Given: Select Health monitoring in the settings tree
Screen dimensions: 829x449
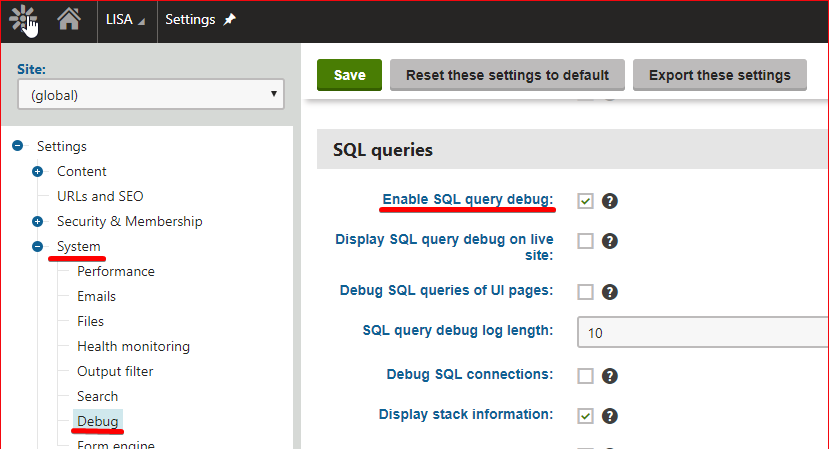Looking at the screenshot, I should point(133,346).
